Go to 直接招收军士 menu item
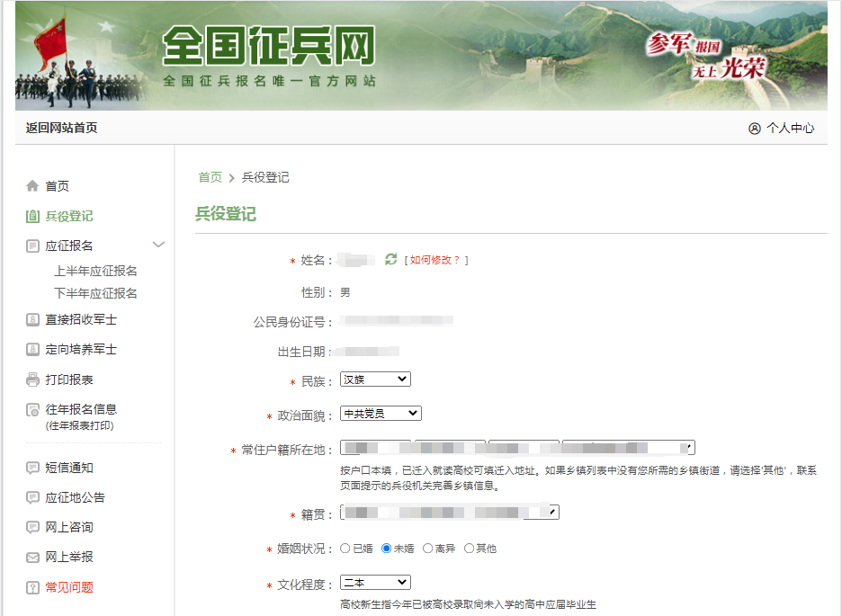 tap(81, 320)
